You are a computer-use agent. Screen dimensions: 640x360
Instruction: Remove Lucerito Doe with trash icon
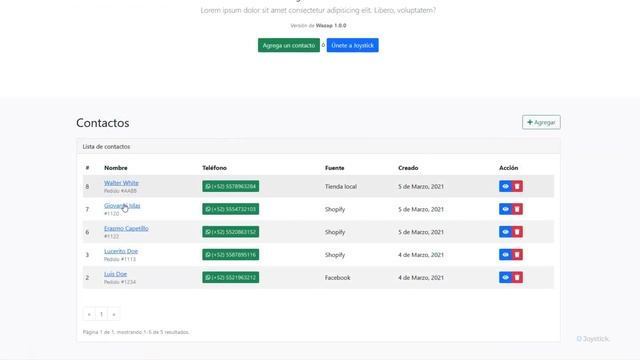coord(517,255)
